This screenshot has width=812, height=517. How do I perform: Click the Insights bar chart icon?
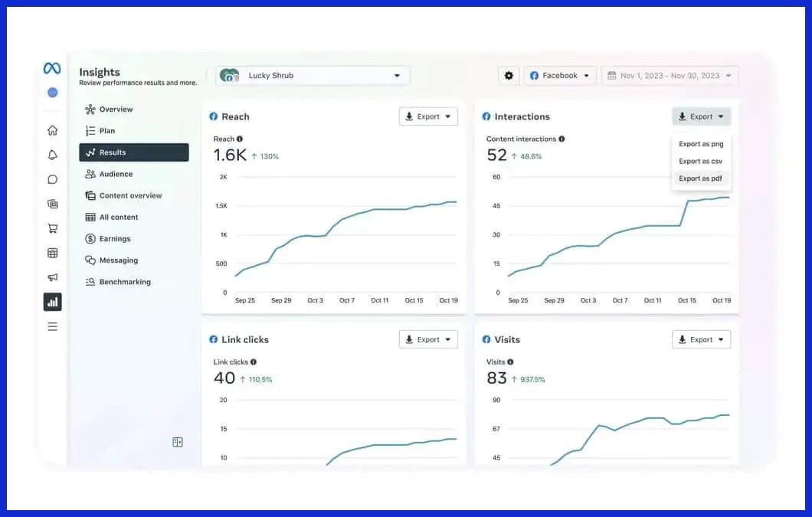(52, 302)
